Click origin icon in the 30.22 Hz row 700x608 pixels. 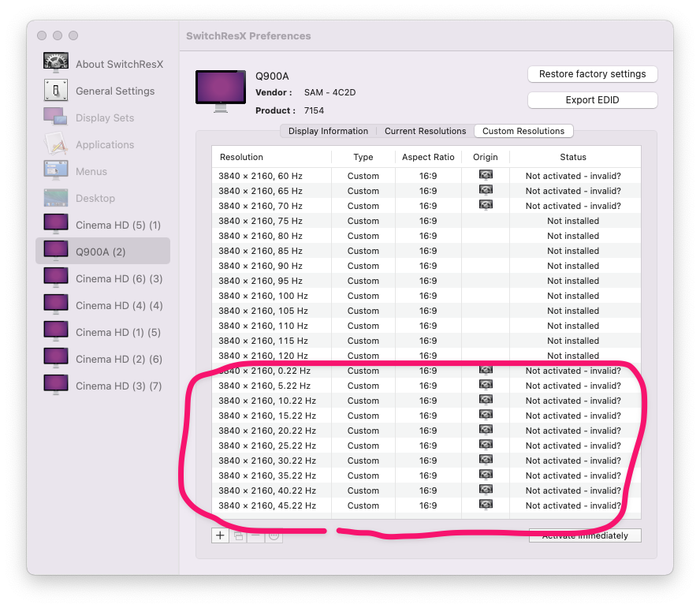pos(486,460)
